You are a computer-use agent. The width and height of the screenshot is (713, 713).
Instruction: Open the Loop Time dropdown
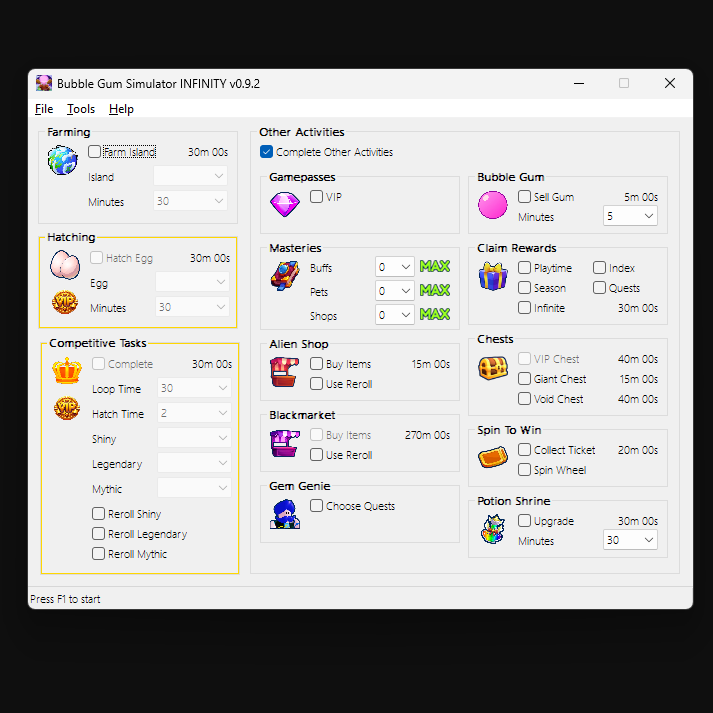(x=195, y=388)
